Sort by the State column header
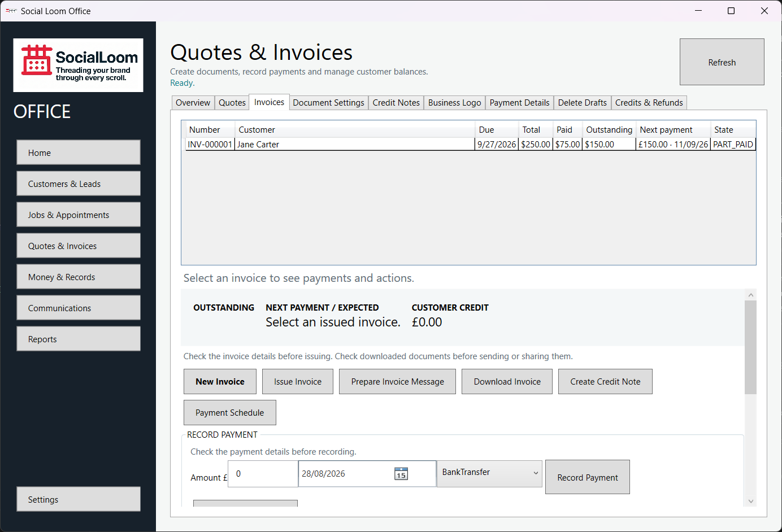The height and width of the screenshot is (532, 782). 733,130
